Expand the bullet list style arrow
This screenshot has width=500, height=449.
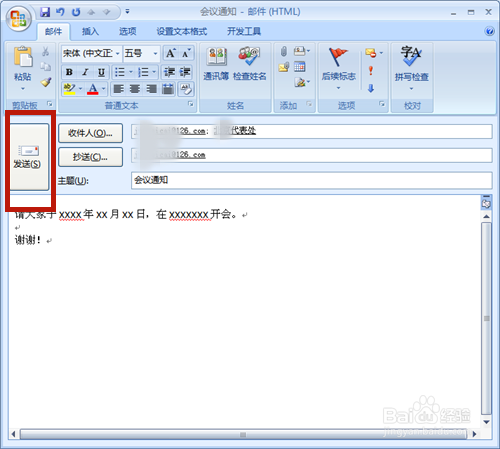tap(131, 72)
